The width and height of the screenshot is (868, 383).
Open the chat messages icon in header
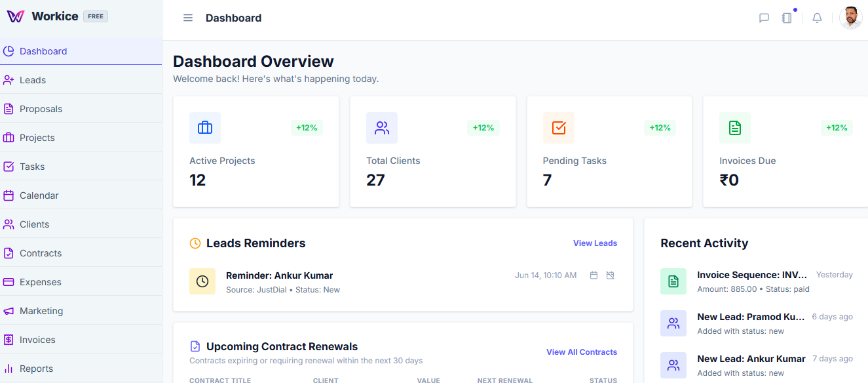coord(764,18)
